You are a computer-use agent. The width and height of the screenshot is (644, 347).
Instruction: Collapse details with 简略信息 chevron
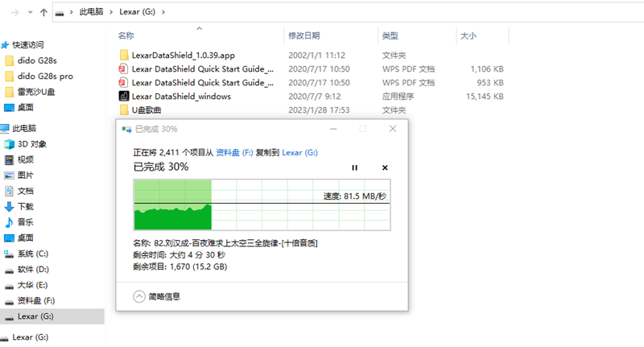(x=139, y=296)
